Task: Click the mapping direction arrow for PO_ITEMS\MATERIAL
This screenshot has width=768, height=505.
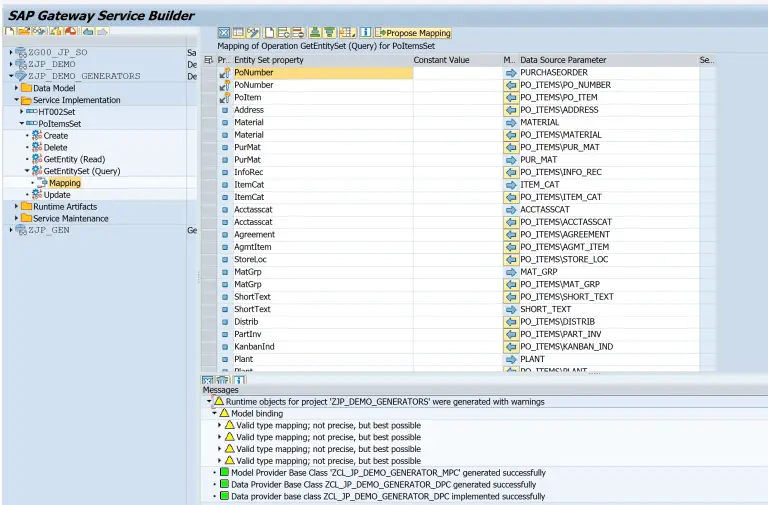Action: tap(511, 135)
